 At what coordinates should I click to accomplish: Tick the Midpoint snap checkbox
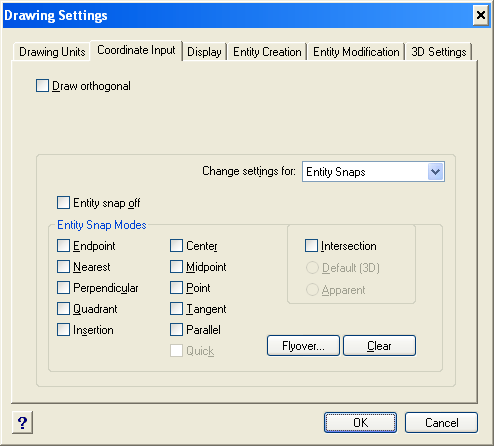pyautogui.click(x=176, y=267)
